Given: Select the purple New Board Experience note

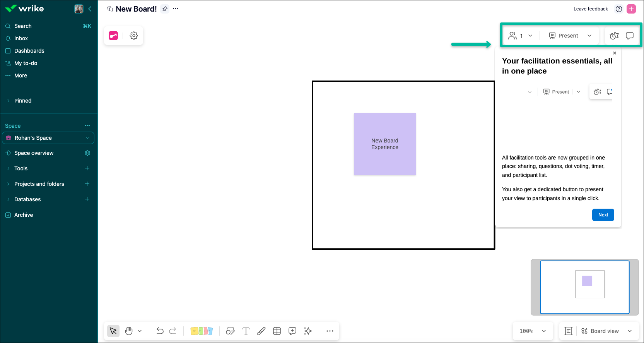Looking at the screenshot, I should pos(384,144).
